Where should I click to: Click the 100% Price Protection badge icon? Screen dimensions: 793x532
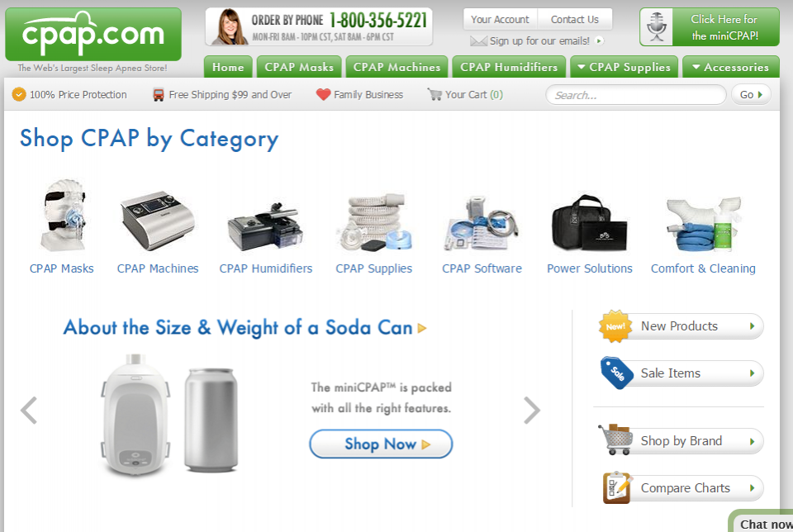[x=19, y=94]
